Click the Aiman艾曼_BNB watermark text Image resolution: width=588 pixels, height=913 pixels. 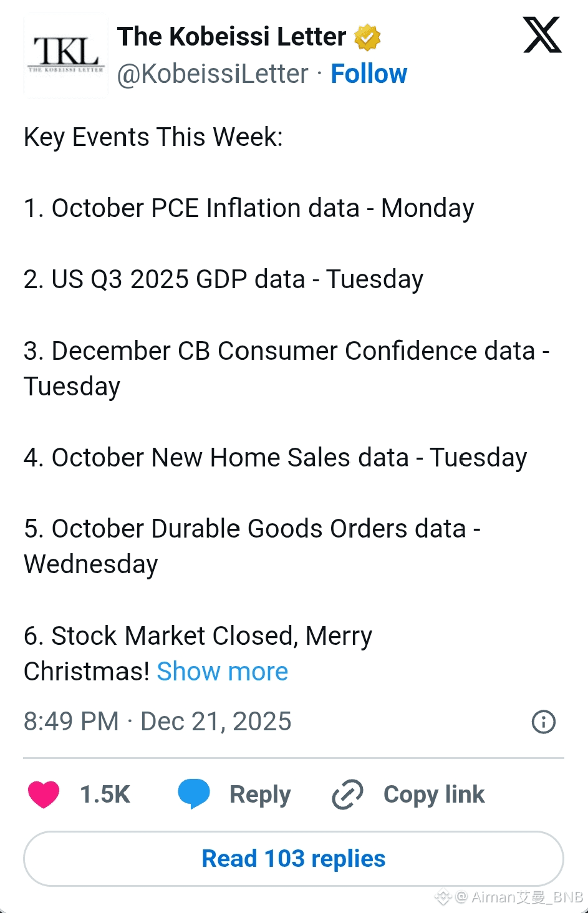(527, 897)
